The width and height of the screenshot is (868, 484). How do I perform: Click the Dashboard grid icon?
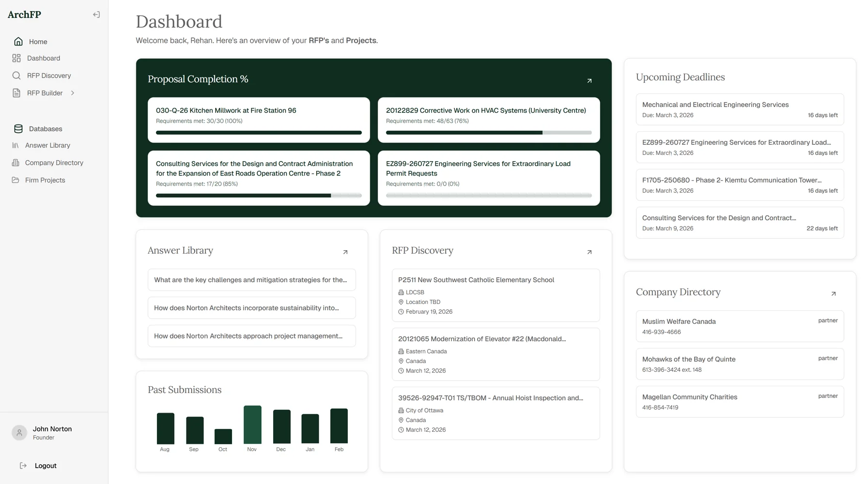pos(16,58)
